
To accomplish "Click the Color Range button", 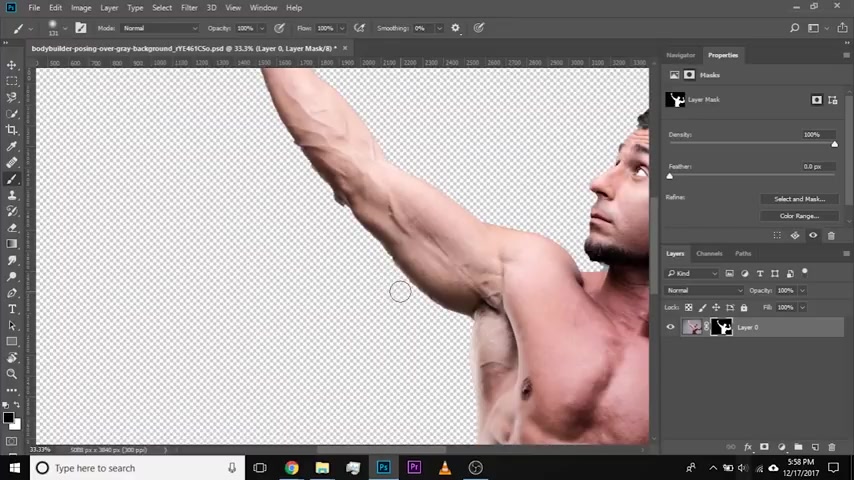I will coord(800,216).
